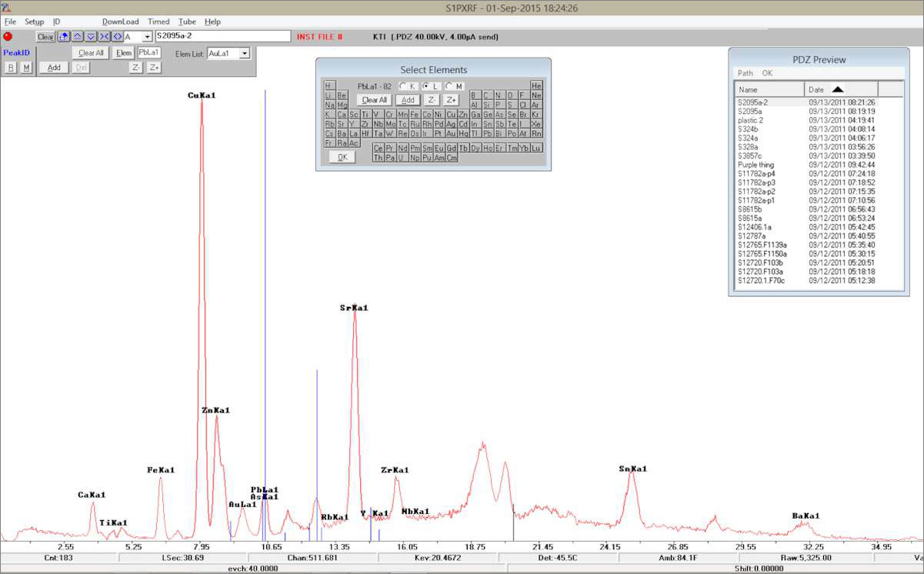This screenshot has height=574, width=924.
Task: Toggle element Ba in periodic table
Action: [x=342, y=133]
